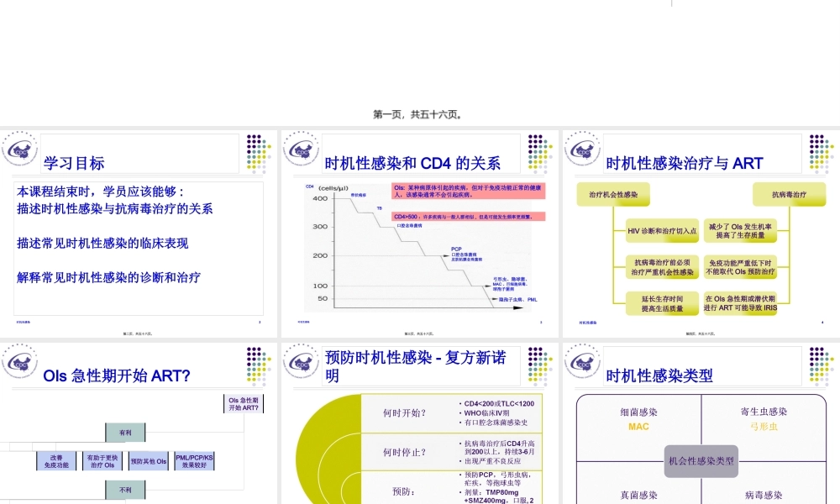Select the blue box 改善免疫功能

tap(56, 461)
